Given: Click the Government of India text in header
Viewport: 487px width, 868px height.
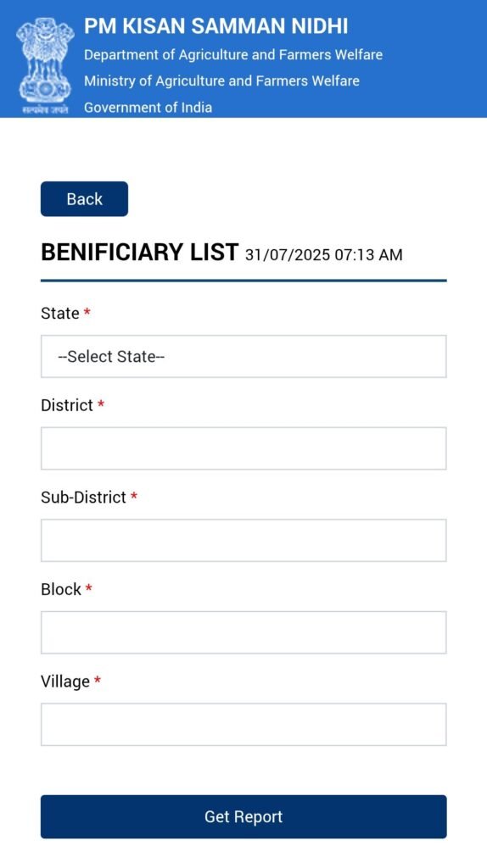Looking at the screenshot, I should tap(148, 107).
